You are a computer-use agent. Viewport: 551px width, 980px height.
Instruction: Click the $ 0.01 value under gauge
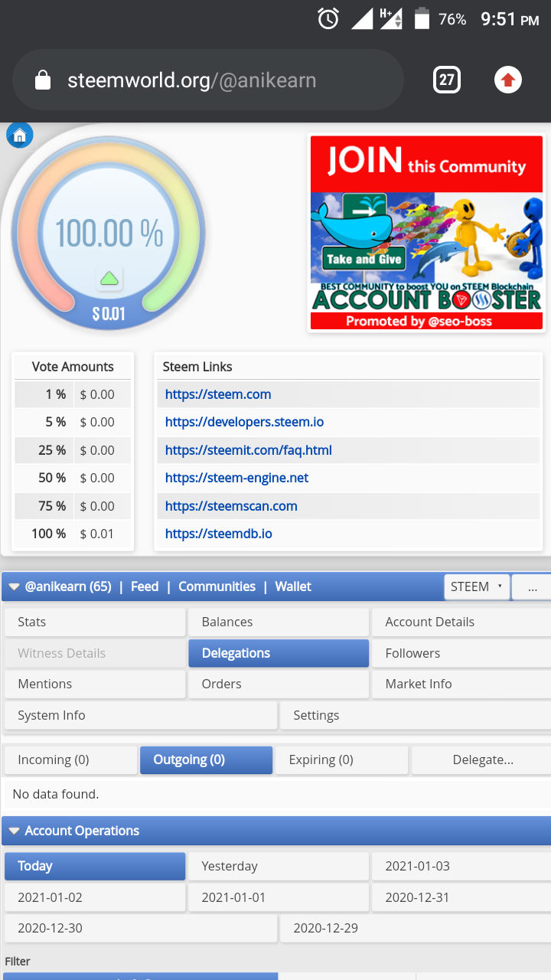coord(109,313)
